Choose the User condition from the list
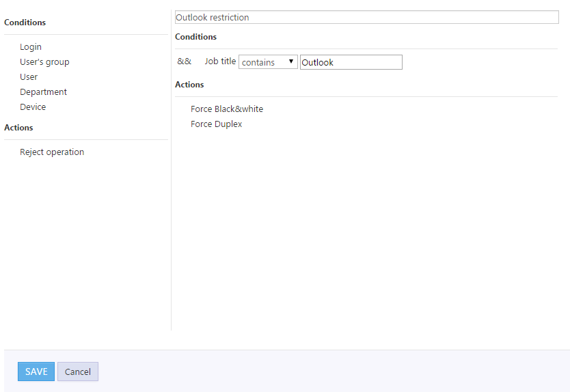This screenshot has height=392, width=570. [x=29, y=77]
